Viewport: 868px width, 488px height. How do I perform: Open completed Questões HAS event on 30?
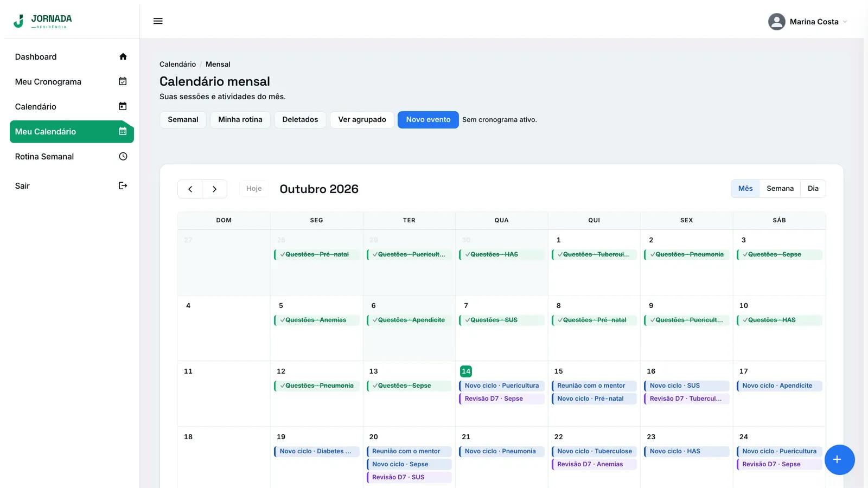(502, 254)
